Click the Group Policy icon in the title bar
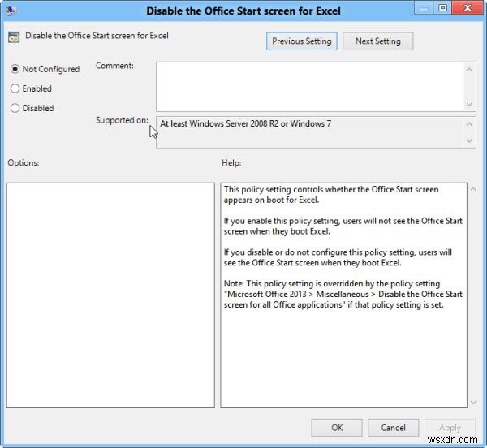 click(11, 11)
